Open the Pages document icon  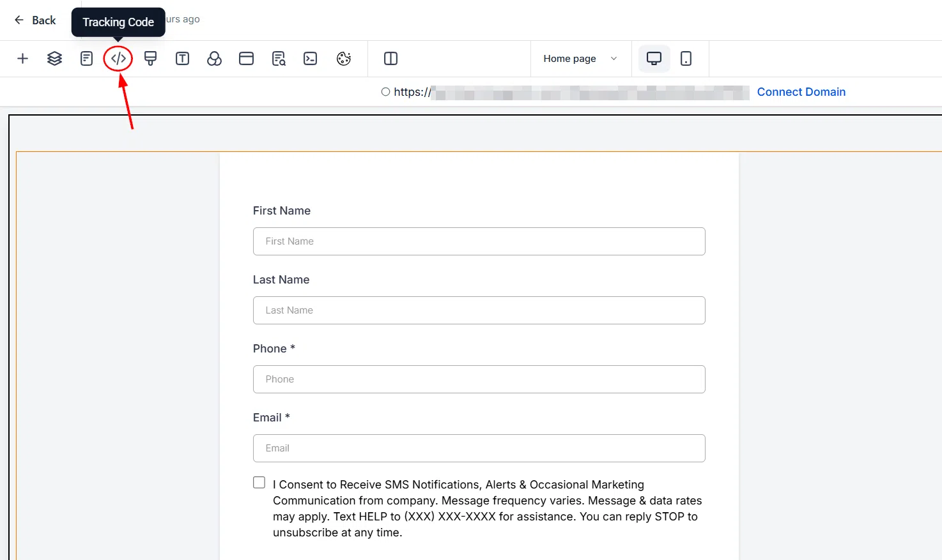[x=86, y=59]
